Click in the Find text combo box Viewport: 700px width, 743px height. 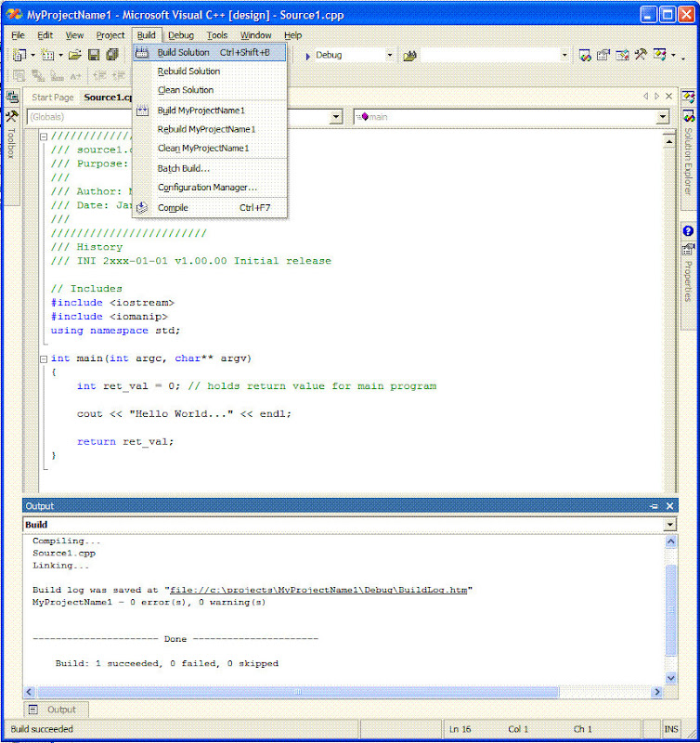point(489,56)
